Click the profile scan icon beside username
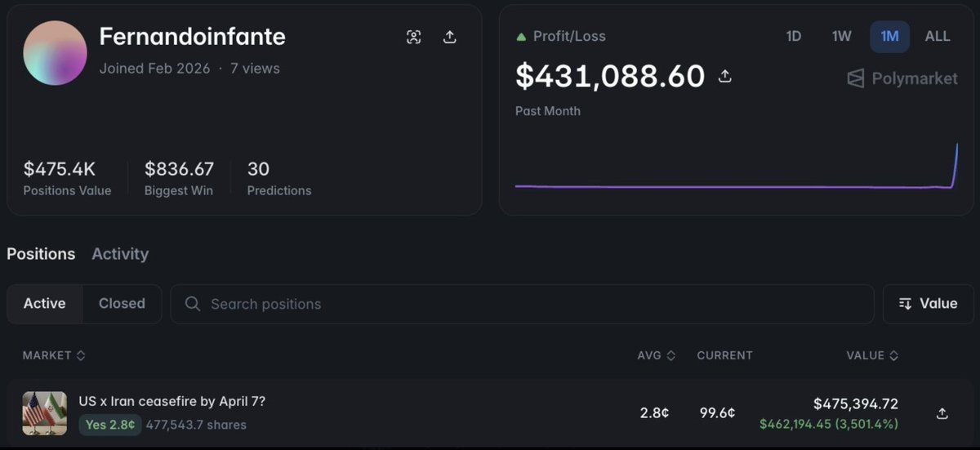The height and width of the screenshot is (450, 980). (x=414, y=37)
